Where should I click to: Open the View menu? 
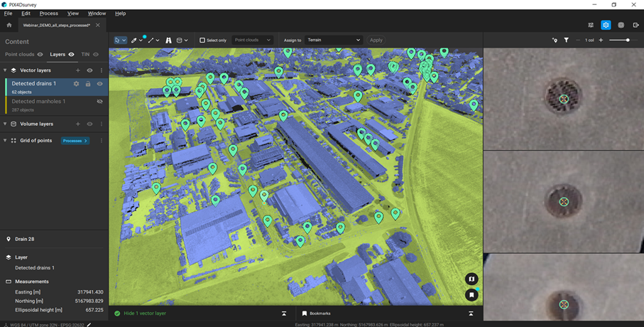(x=72, y=14)
